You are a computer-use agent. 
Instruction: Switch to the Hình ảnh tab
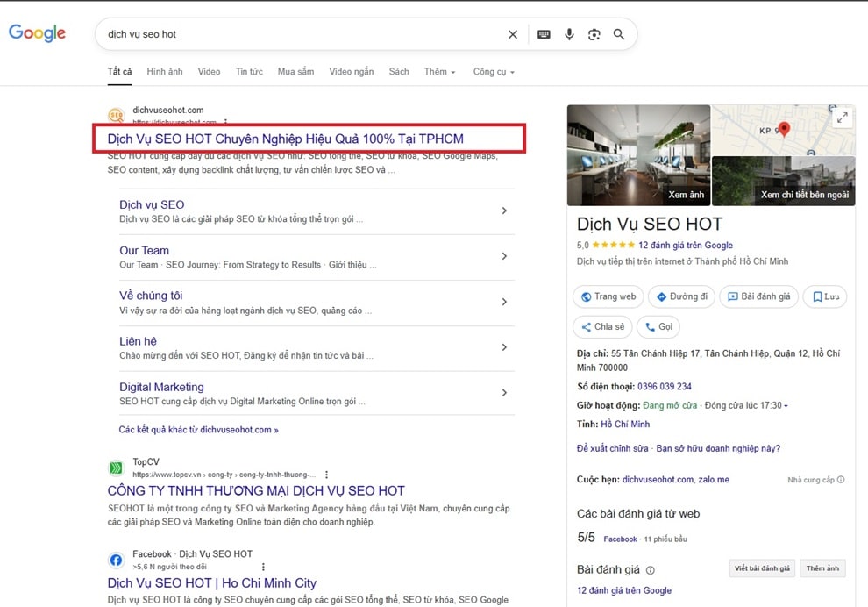click(164, 72)
